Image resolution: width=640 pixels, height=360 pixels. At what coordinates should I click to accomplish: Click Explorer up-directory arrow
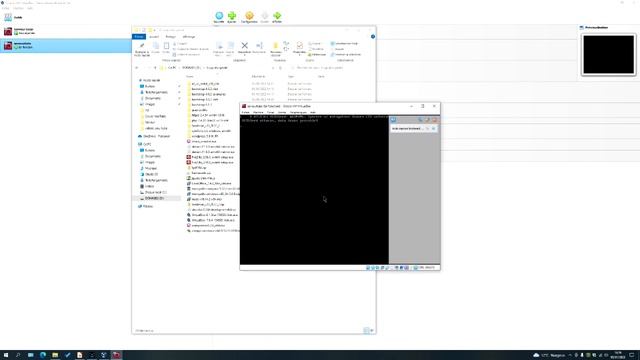click(155, 68)
